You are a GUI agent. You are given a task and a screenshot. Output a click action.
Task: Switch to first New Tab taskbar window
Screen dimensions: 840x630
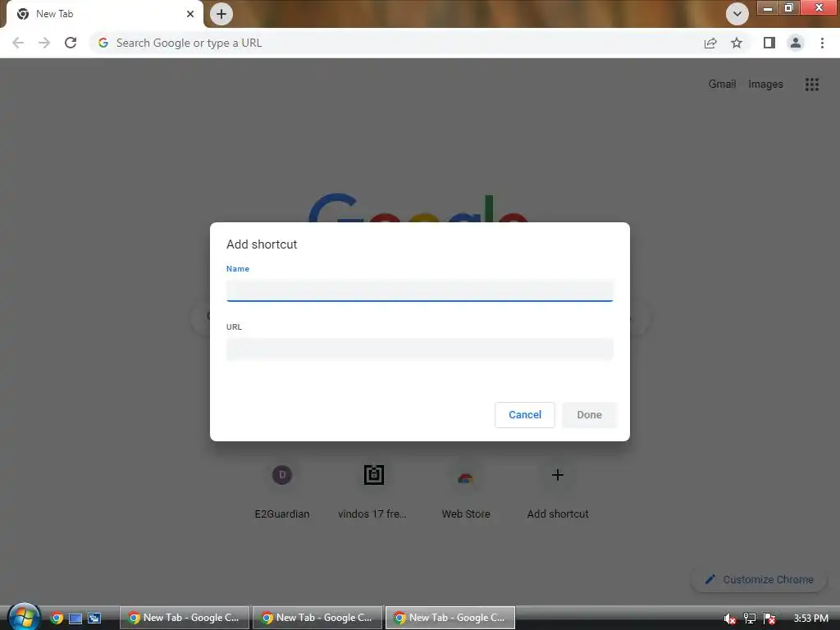pos(185,618)
